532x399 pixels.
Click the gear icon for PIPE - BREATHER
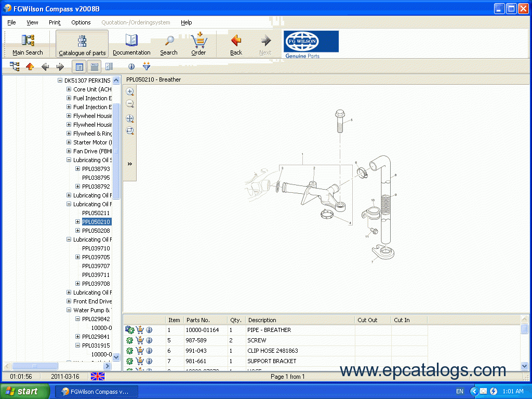click(x=129, y=330)
